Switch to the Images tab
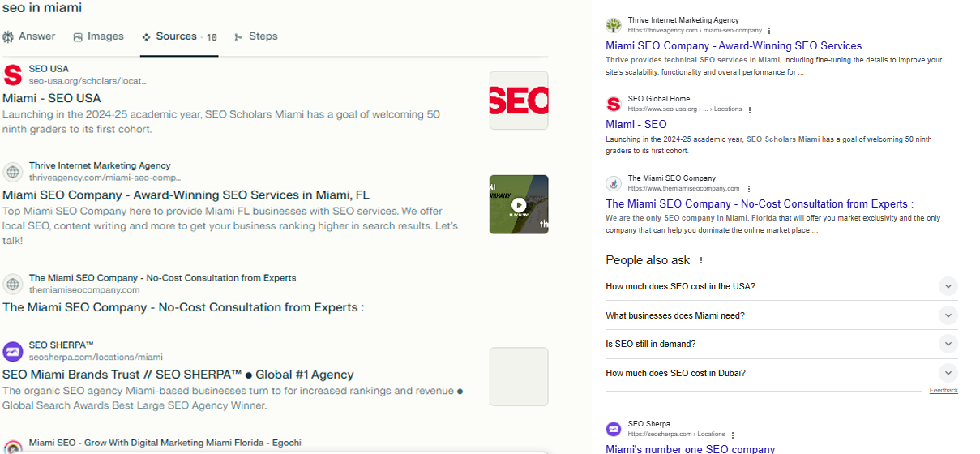The width and height of the screenshot is (980, 454). pyautogui.click(x=98, y=36)
